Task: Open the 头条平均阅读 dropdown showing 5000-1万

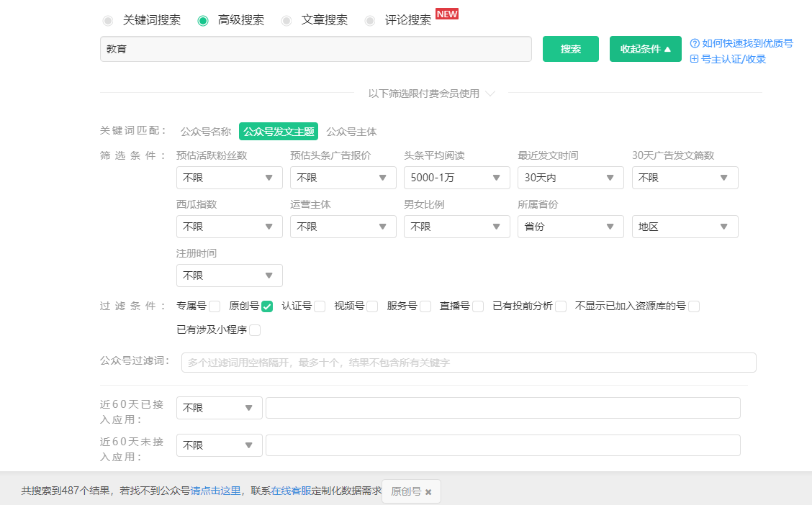Action: [456, 178]
